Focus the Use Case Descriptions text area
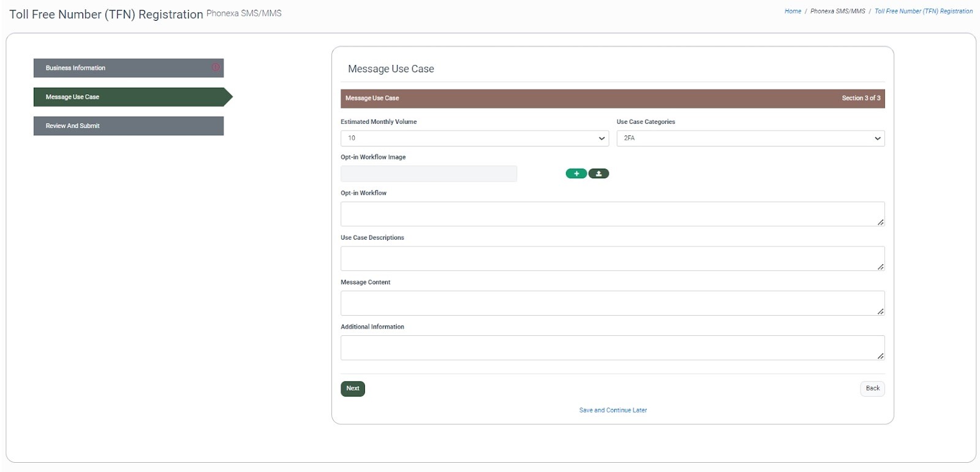The width and height of the screenshot is (980, 472). point(612,259)
